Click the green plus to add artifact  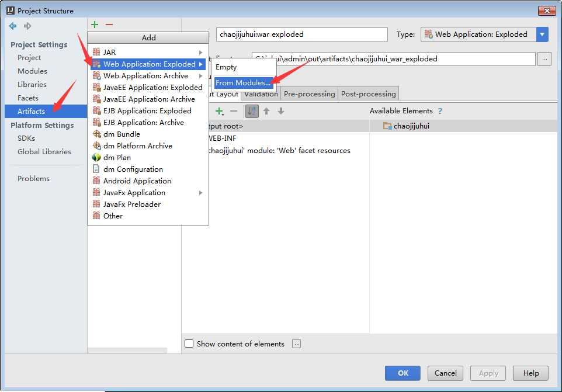95,25
